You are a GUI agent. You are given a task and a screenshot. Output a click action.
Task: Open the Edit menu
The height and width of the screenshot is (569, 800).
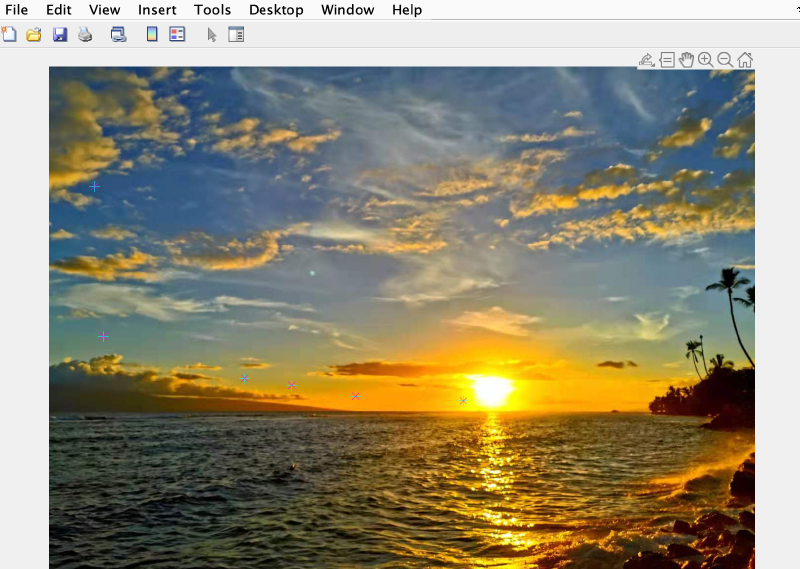point(59,10)
